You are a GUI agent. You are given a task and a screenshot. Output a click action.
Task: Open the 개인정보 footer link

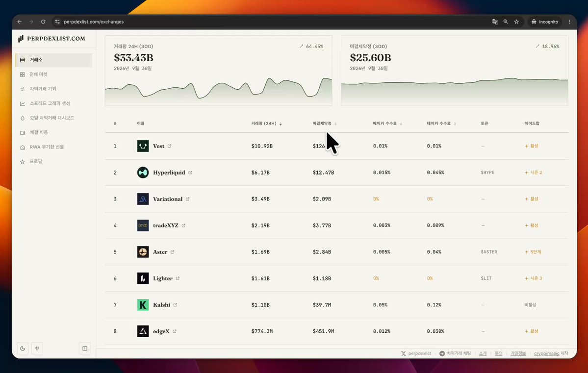518,353
